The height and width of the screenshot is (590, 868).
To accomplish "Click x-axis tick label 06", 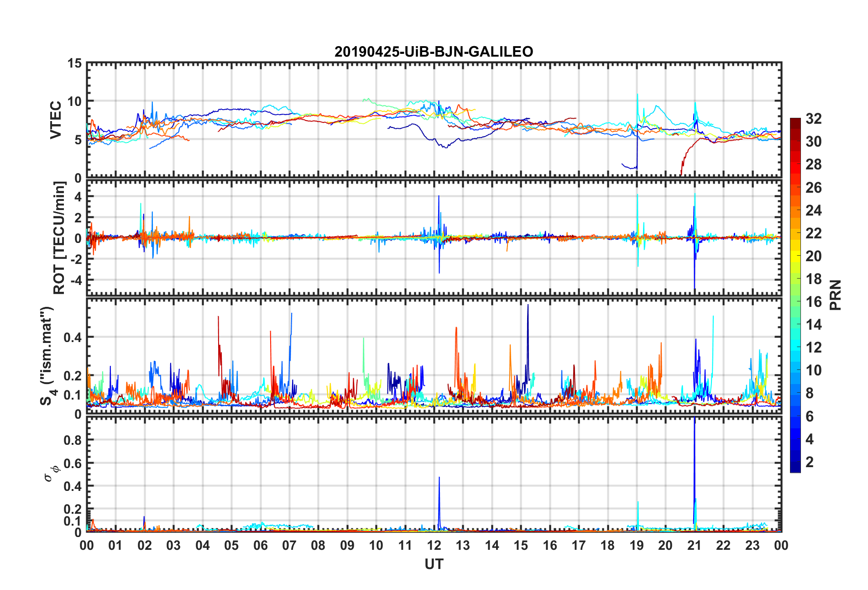I will [x=260, y=545].
